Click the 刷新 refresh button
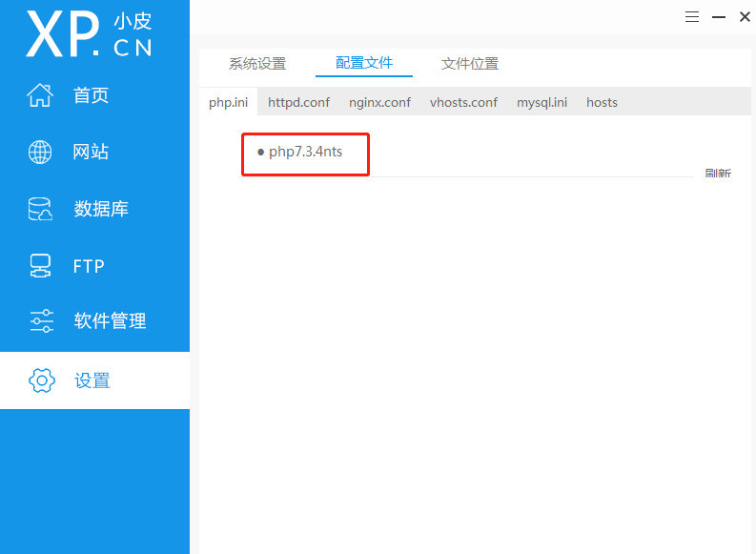The width and height of the screenshot is (756, 554). click(718, 173)
